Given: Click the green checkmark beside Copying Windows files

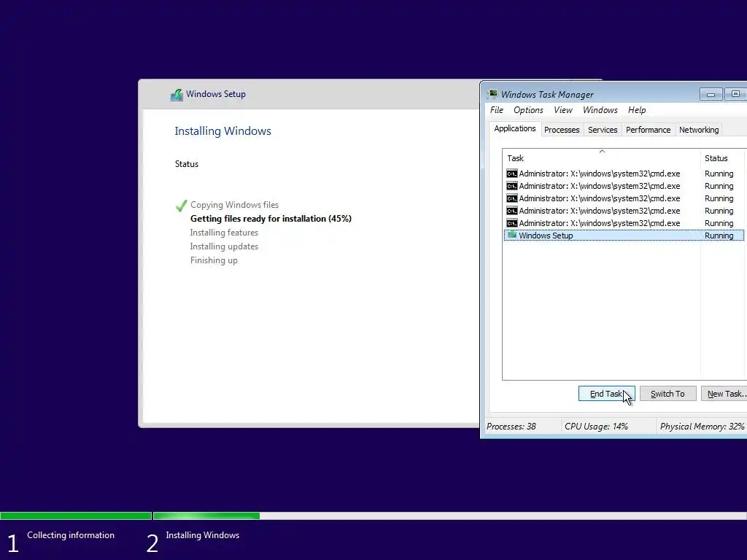Looking at the screenshot, I should [181, 206].
